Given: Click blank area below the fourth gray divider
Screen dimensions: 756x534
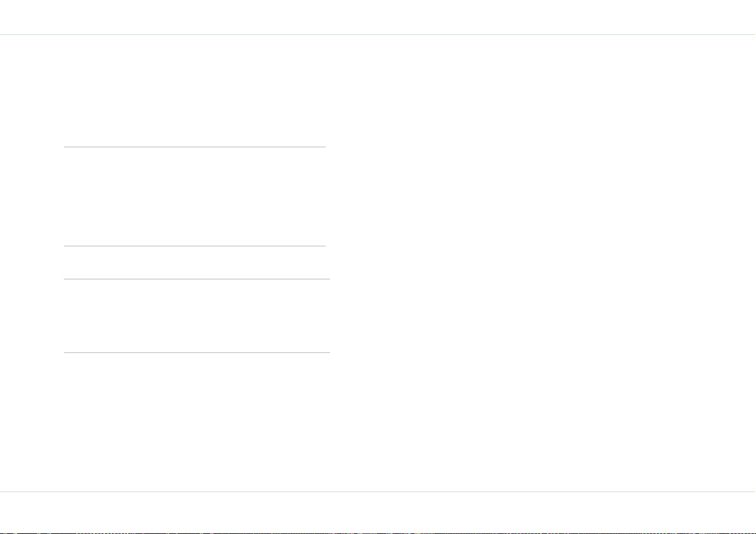Looking at the screenshot, I should tap(197, 422).
